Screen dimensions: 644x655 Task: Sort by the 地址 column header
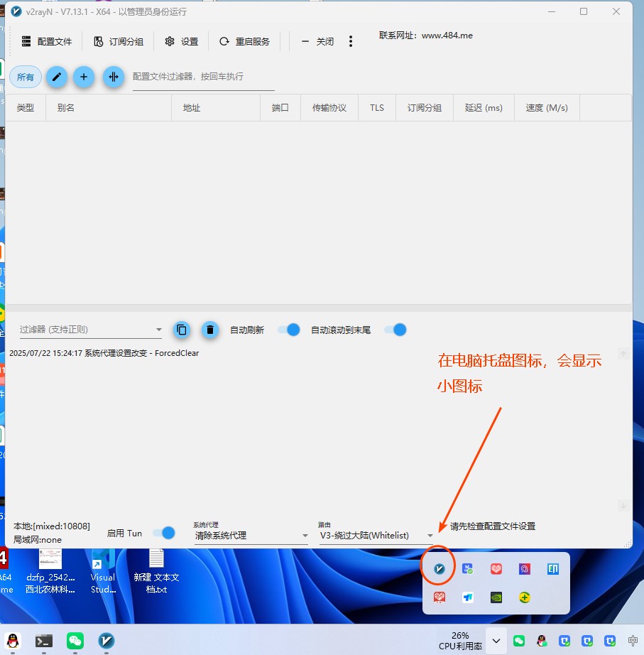pyautogui.click(x=216, y=108)
